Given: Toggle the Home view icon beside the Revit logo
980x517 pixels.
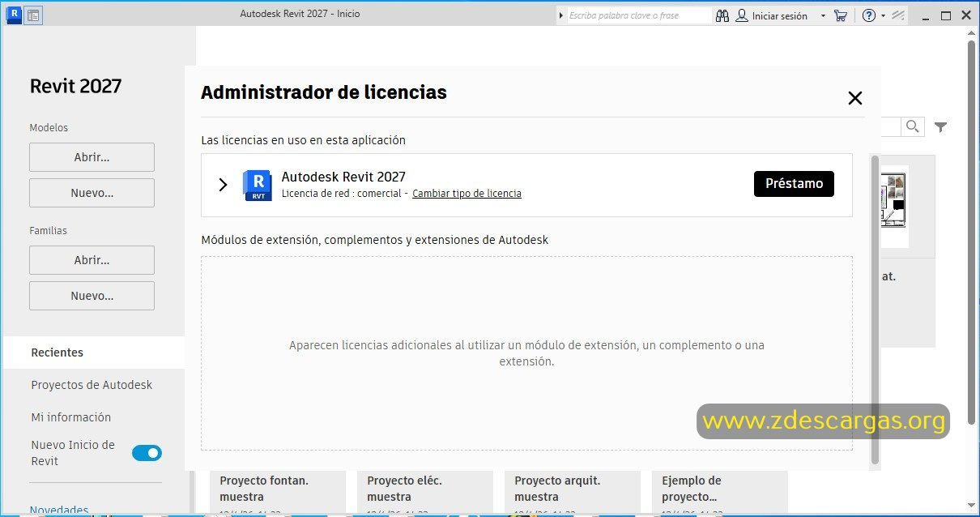Looking at the screenshot, I should (33, 15).
